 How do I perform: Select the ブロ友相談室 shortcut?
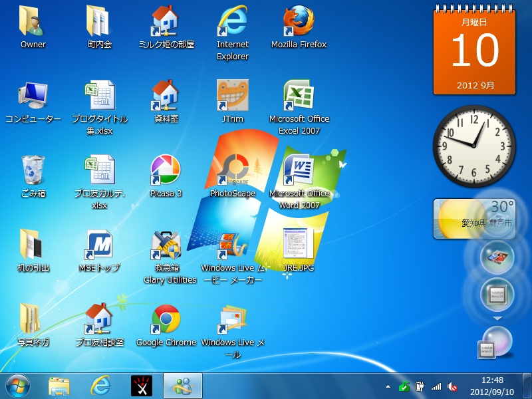(99, 325)
